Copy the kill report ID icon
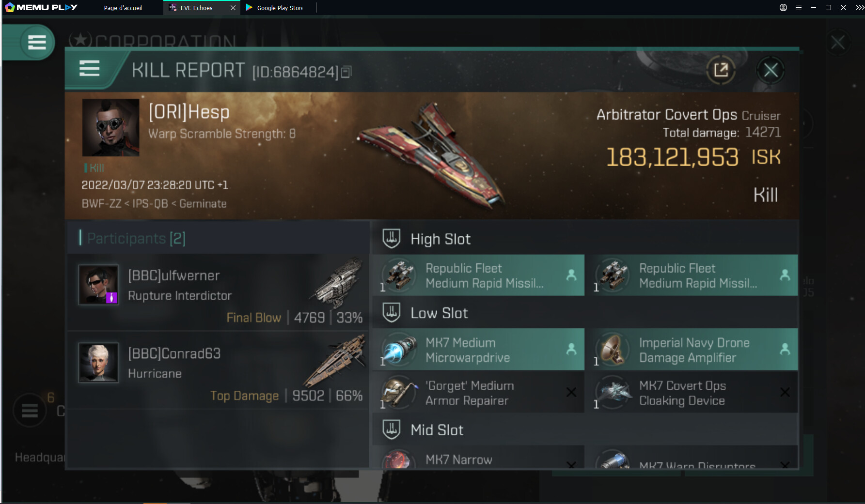The height and width of the screenshot is (504, 865). [x=346, y=72]
